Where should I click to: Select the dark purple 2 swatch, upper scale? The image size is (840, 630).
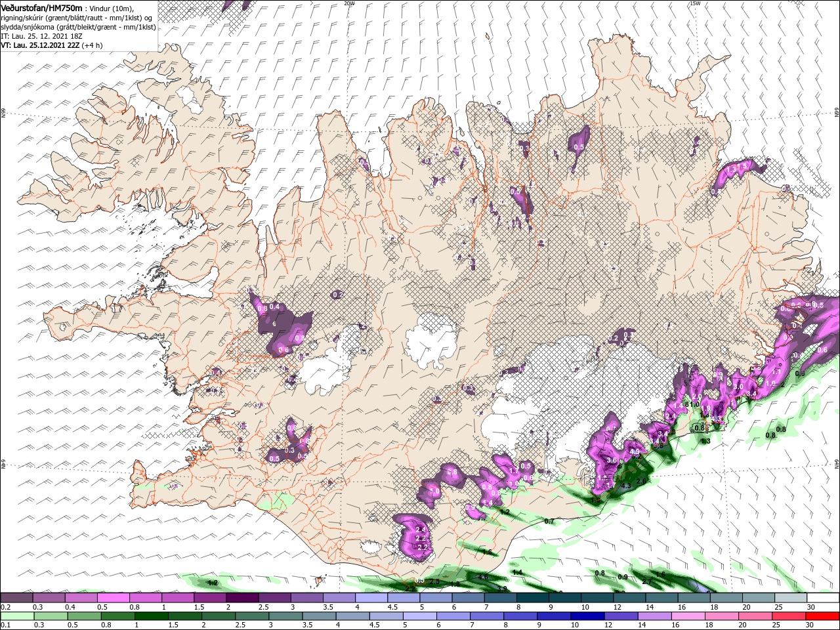point(242,598)
